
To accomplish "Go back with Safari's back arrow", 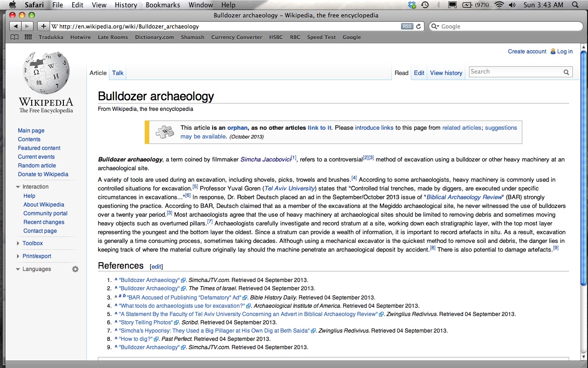I will tap(16, 27).
